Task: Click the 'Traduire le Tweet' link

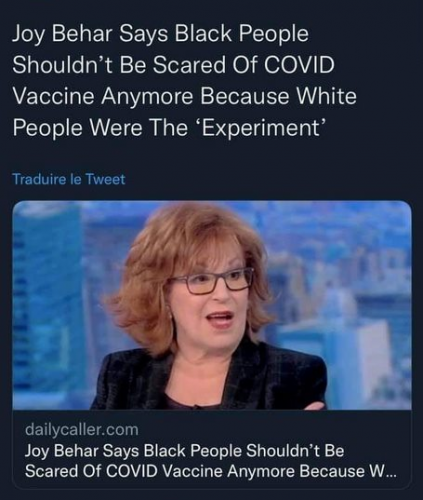Action: coord(69,179)
